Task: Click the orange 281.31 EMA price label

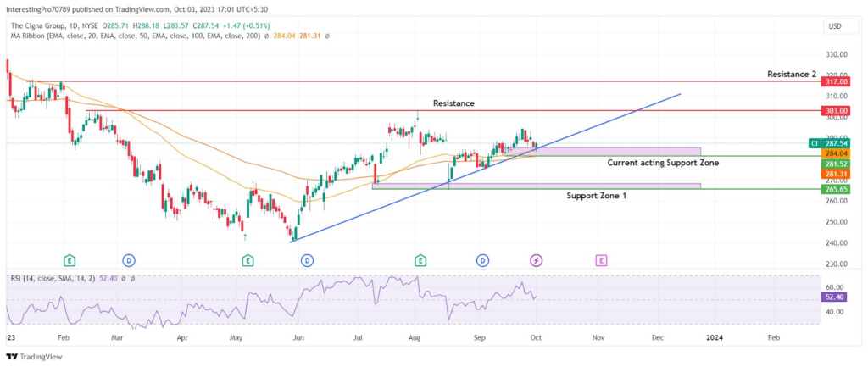Action: [x=837, y=174]
